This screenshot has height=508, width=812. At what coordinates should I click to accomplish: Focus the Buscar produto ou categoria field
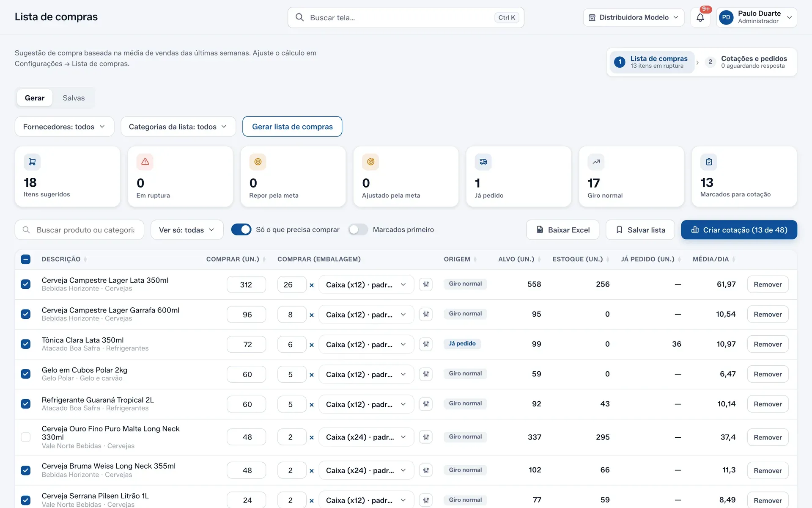pos(80,230)
